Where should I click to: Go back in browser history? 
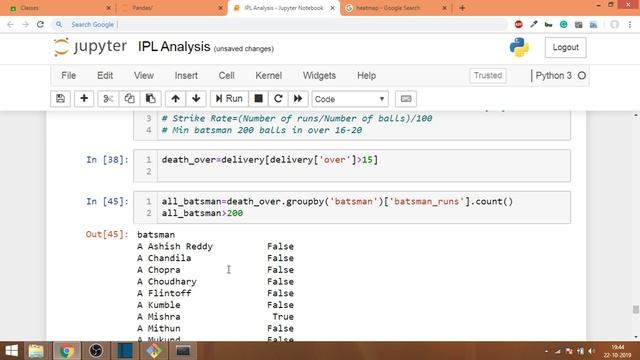click(x=11, y=24)
